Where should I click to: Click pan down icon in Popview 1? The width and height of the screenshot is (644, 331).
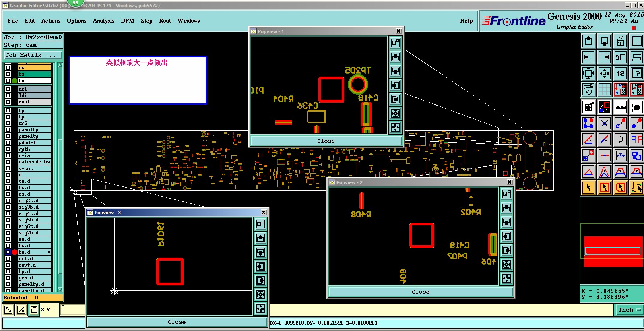tap(395, 71)
